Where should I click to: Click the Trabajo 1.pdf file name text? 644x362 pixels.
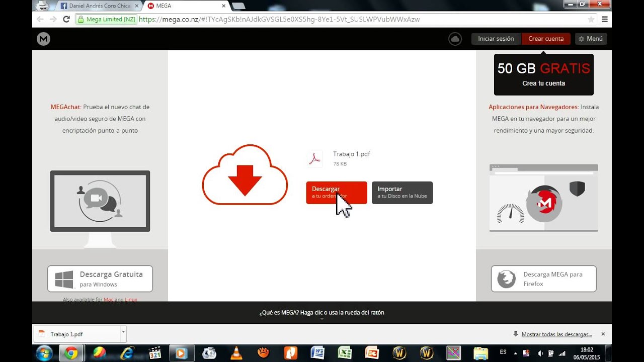point(351,154)
